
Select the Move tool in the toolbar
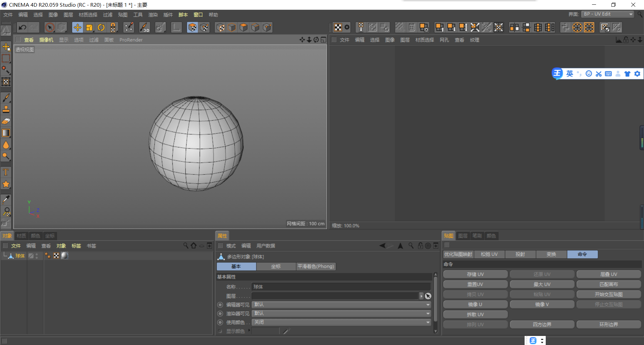[x=77, y=27]
